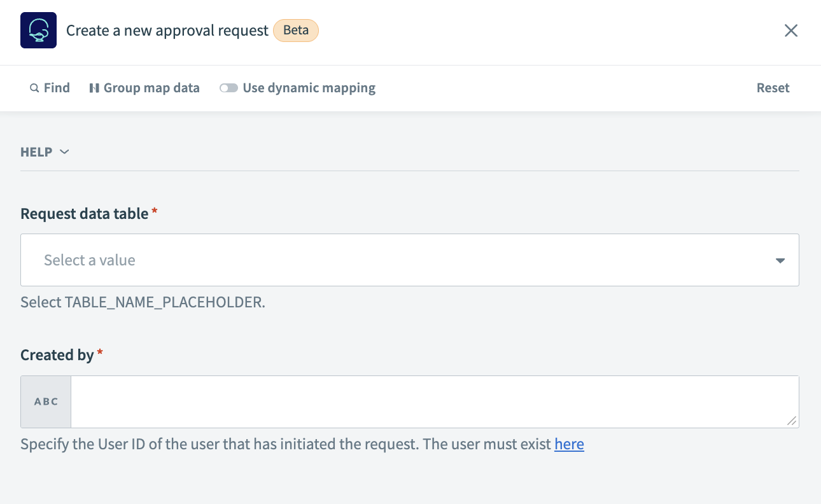Click the X icon to close the dialog
821x504 pixels.
click(x=791, y=30)
